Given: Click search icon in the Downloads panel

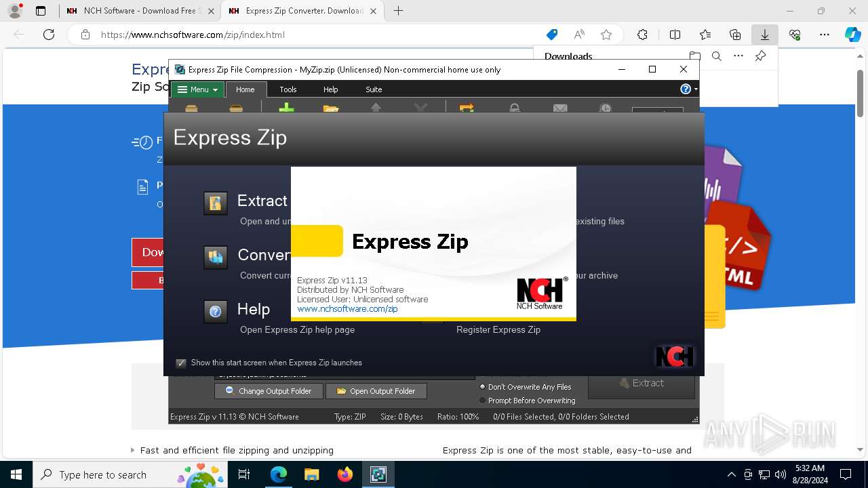Looking at the screenshot, I should coord(717,56).
